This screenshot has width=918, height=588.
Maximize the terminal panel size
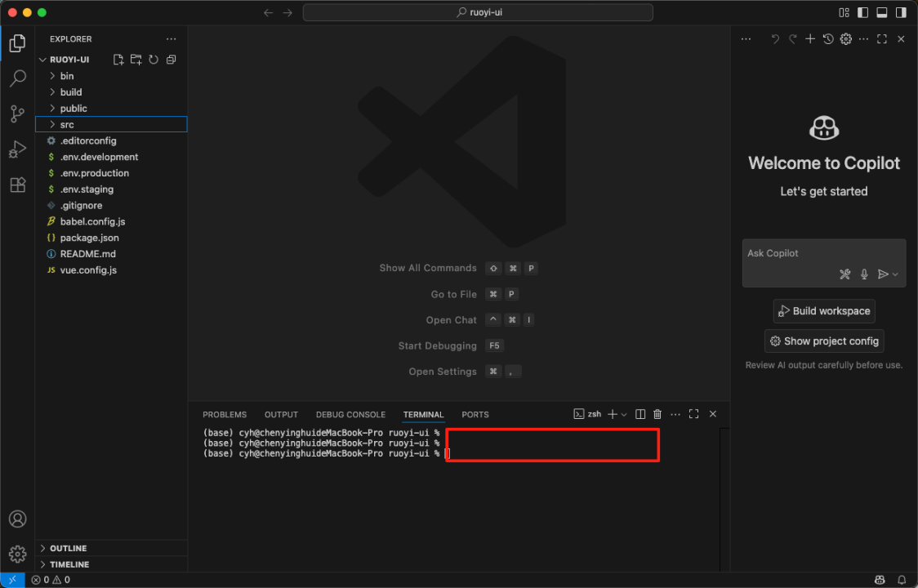coord(693,414)
